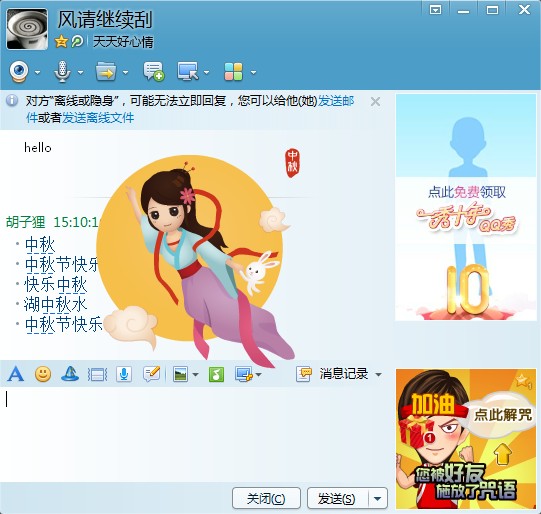Click the sender name 胡子狸
This screenshot has height=514, width=541.
[26, 222]
